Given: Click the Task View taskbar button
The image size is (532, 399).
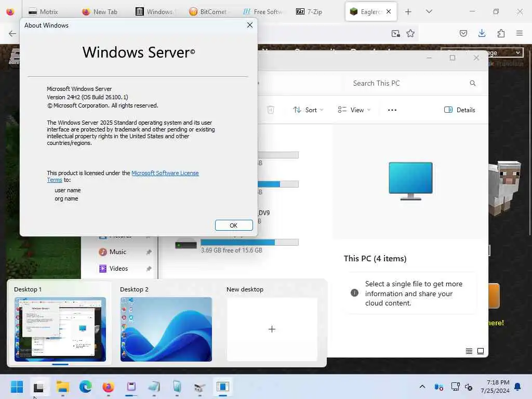Looking at the screenshot, I should 39,387.
